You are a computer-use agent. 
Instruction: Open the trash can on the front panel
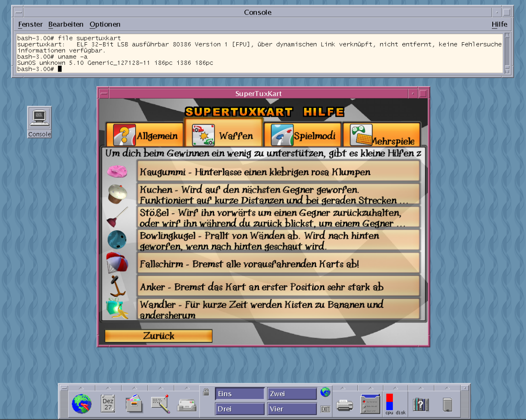[447, 404]
